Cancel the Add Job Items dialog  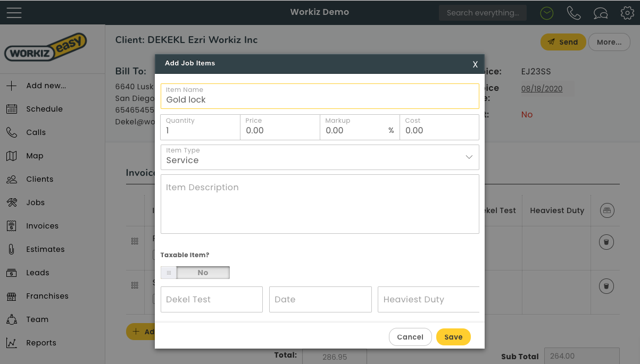tap(410, 337)
